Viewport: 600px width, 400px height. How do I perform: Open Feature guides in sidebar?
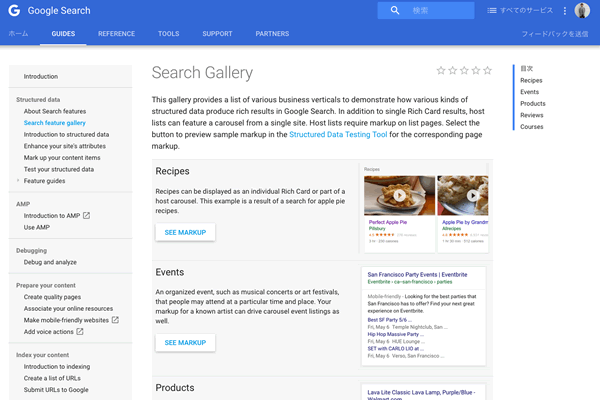click(44, 181)
